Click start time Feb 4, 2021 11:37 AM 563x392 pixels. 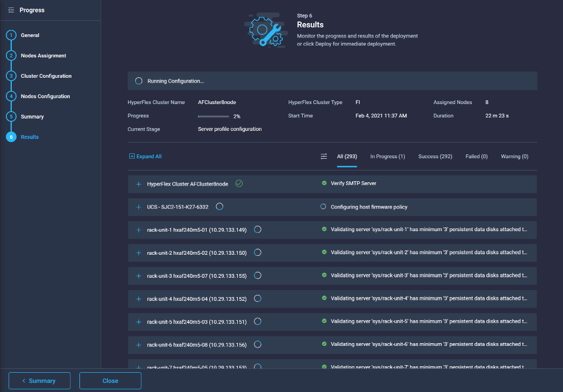point(381,115)
